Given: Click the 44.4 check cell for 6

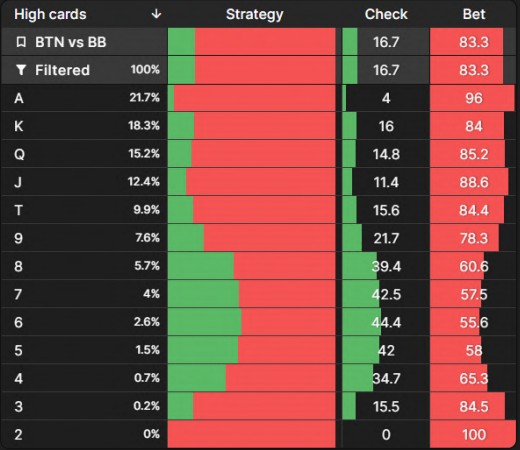Looking at the screenshot, I should [x=386, y=322].
